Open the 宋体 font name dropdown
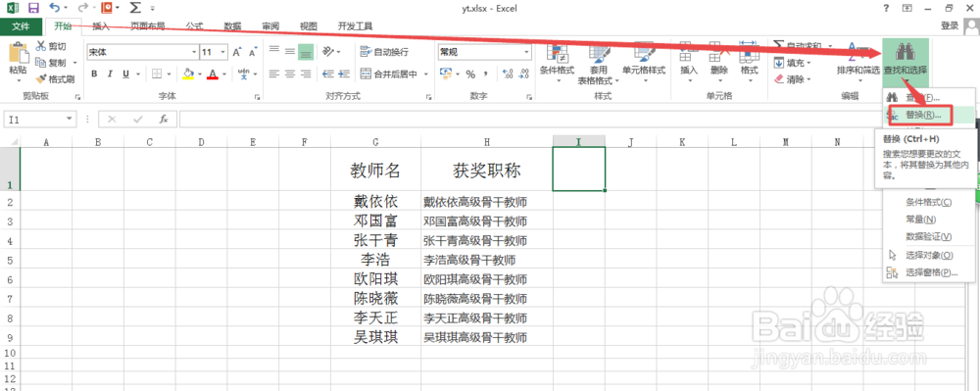Screen dimensions: 980x391 (194, 52)
